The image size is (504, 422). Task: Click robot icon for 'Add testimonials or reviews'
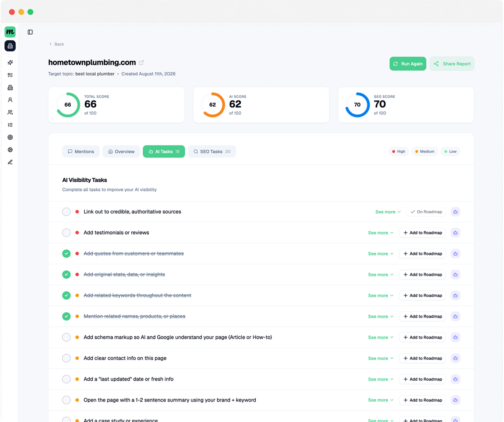(x=455, y=233)
